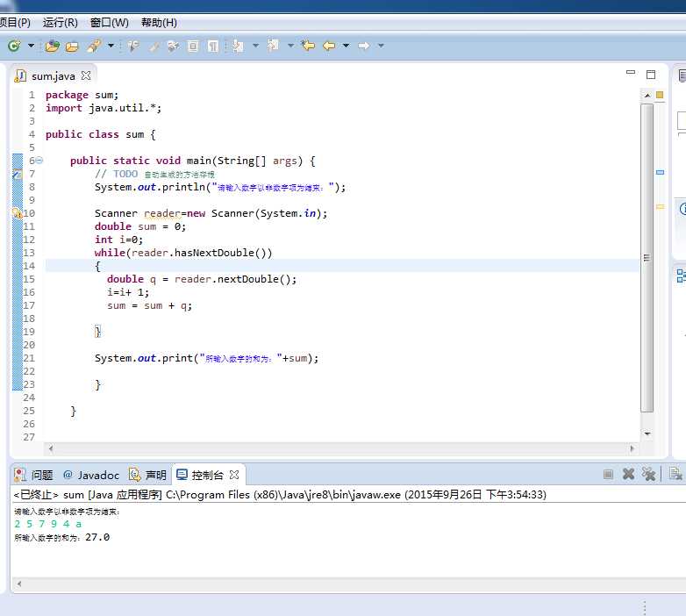Image resolution: width=686 pixels, height=616 pixels.
Task: Click the editor horizontal scroll right arrow
Action: tap(632, 448)
